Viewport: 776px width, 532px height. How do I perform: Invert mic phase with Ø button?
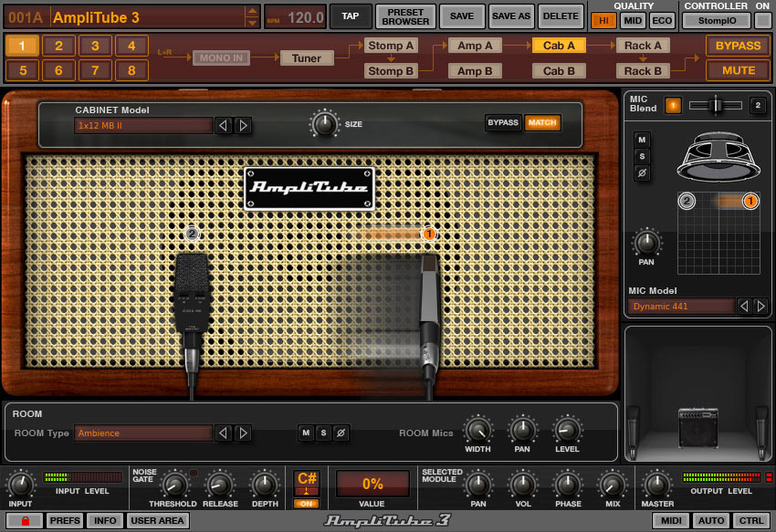pos(642,173)
